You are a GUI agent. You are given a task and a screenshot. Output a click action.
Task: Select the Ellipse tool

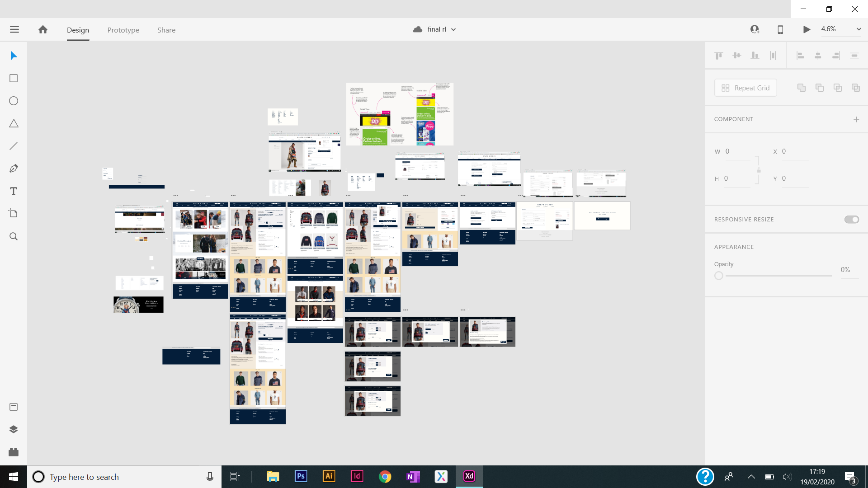(14, 101)
